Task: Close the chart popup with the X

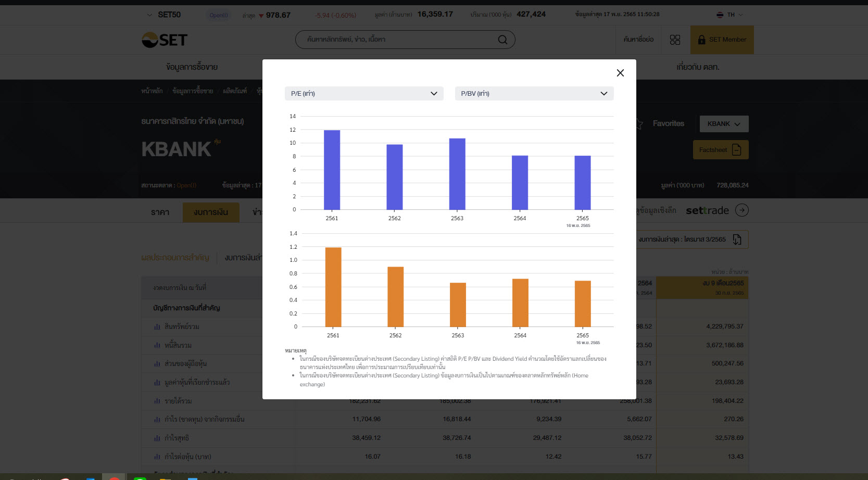Action: [x=620, y=73]
